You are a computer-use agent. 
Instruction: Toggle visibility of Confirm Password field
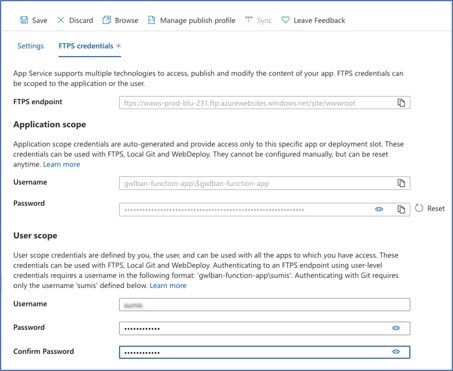click(x=396, y=352)
